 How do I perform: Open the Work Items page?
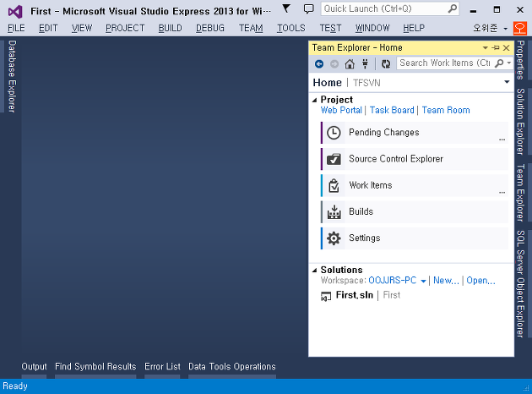[415, 185]
